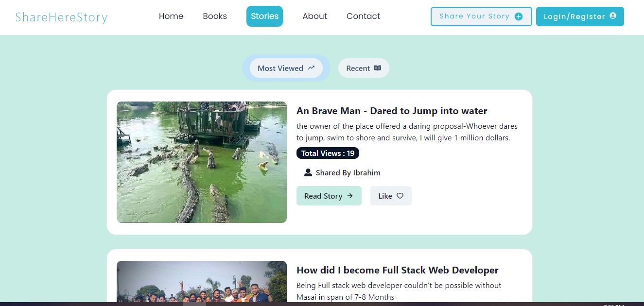Open the Contact page

[x=363, y=16]
